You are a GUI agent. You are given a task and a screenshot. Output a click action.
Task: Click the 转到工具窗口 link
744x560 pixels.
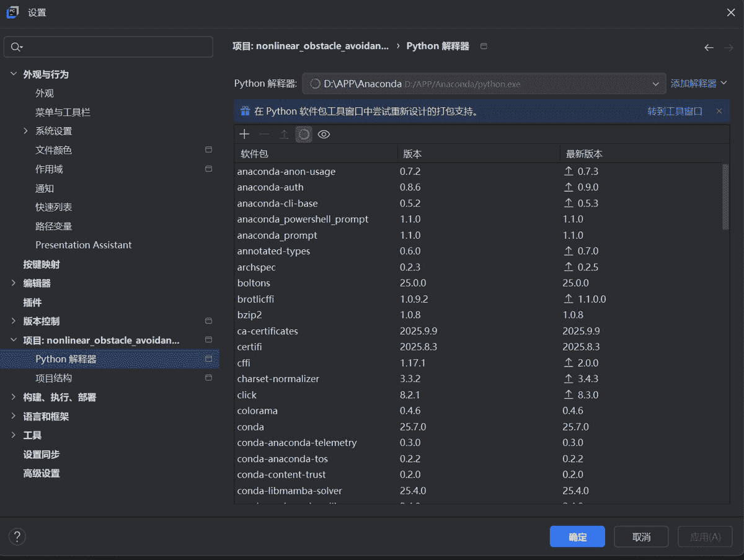pyautogui.click(x=675, y=111)
